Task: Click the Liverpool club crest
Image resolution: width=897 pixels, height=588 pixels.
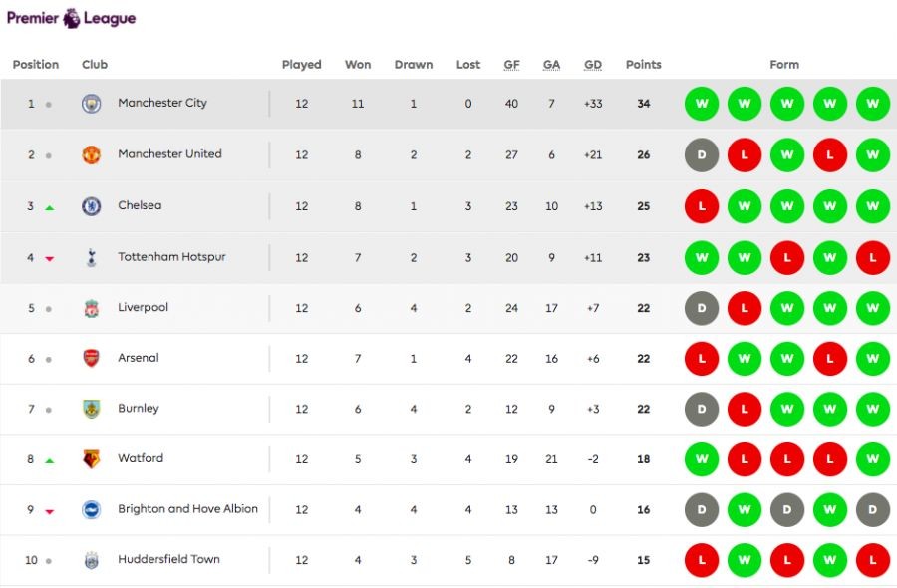Action: 92,308
